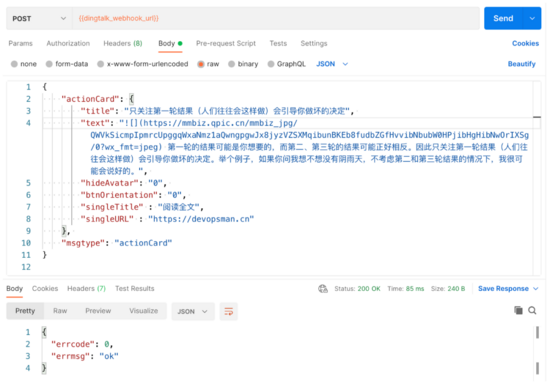Screen dimensions: 550x384
Task: Switch response view to Visualize
Action: (x=143, y=311)
